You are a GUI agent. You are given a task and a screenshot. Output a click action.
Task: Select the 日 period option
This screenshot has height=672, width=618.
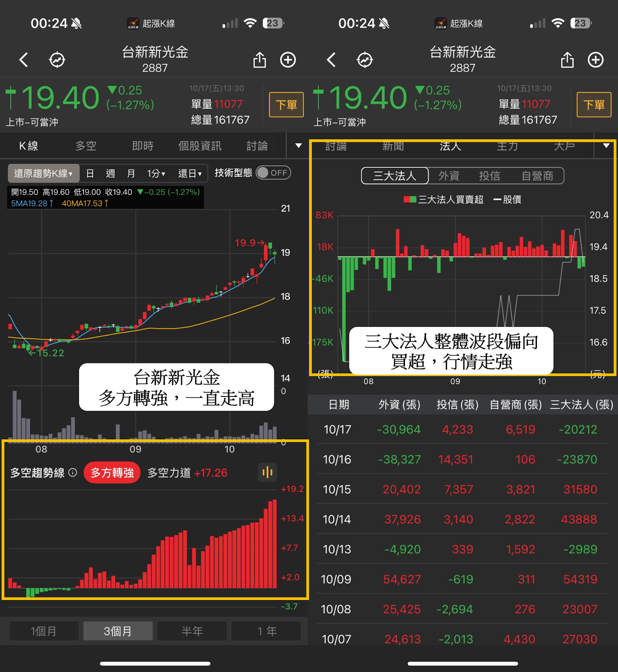pyautogui.click(x=90, y=173)
